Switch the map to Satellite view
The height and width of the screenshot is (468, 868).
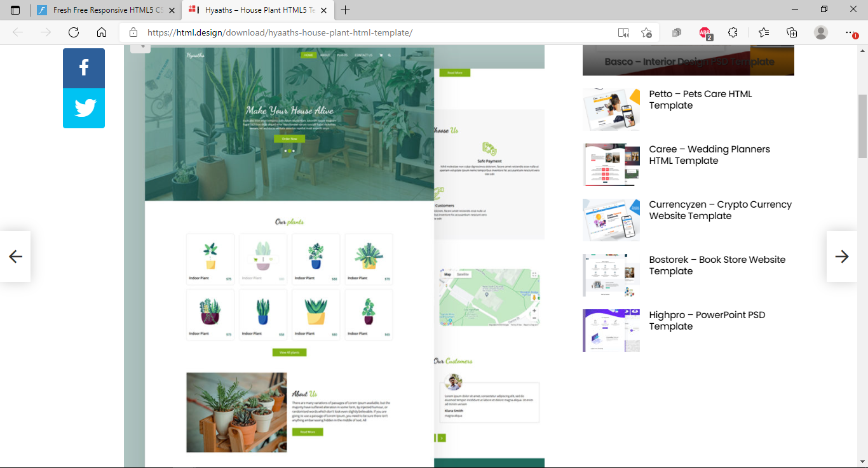tap(463, 274)
